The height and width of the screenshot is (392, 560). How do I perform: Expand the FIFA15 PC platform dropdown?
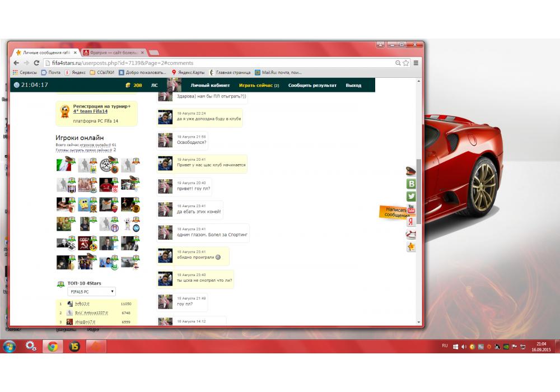pos(92,292)
